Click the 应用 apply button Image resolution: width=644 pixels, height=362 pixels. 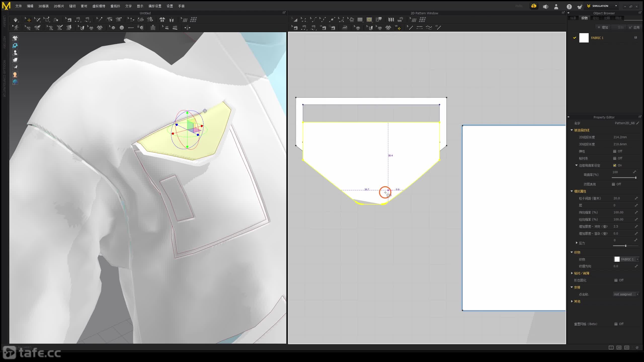634,27
